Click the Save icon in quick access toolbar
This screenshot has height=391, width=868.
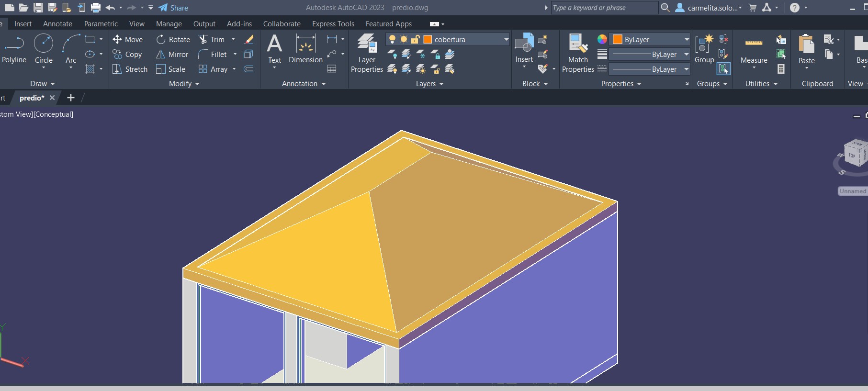pos(38,8)
